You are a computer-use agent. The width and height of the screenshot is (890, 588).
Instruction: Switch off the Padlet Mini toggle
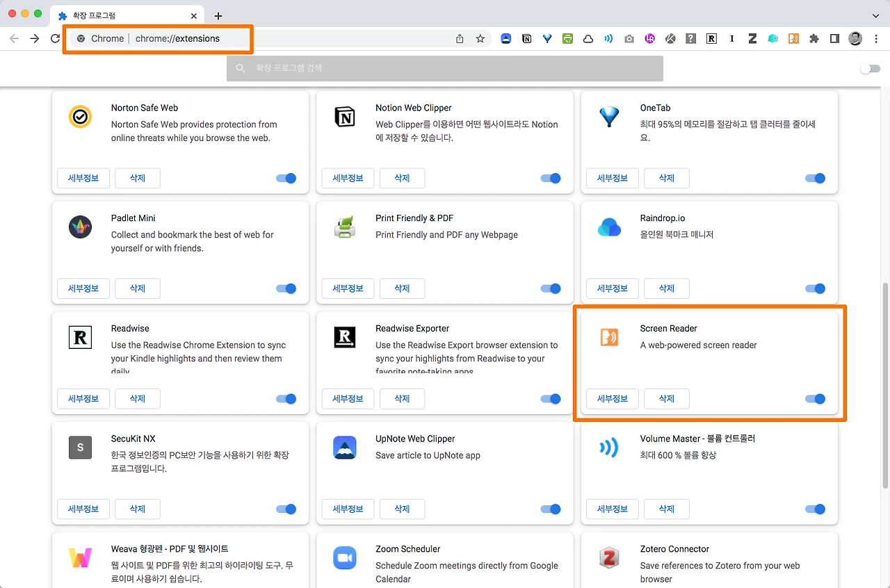286,288
